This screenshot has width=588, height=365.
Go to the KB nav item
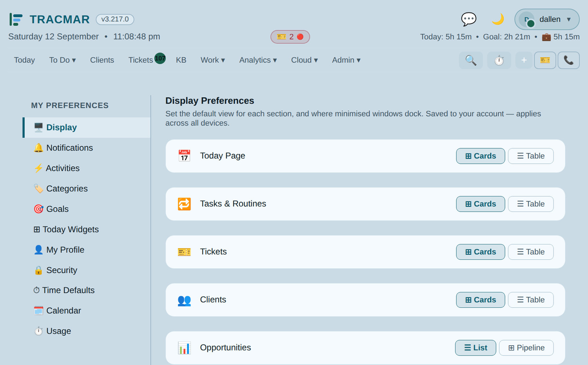[x=181, y=60]
